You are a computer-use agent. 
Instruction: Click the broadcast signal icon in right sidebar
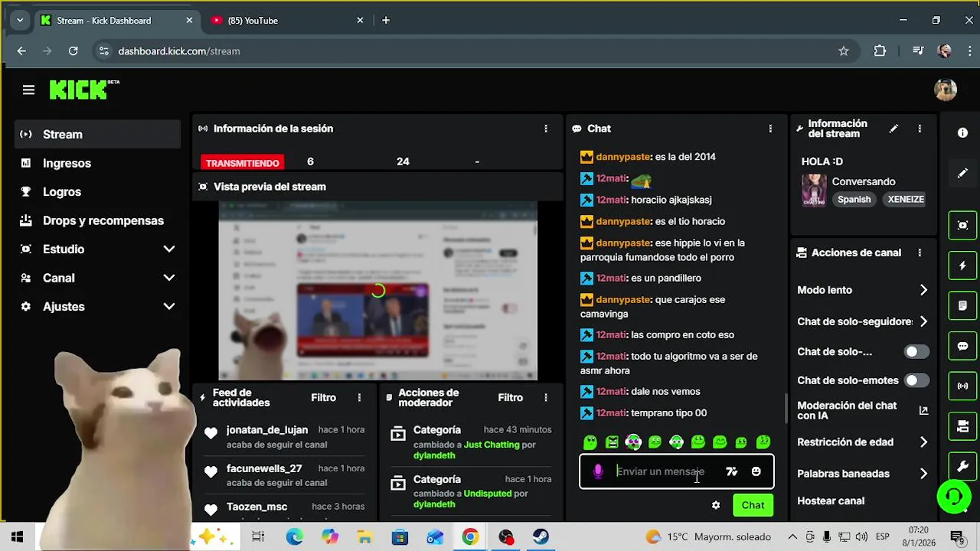(x=962, y=386)
